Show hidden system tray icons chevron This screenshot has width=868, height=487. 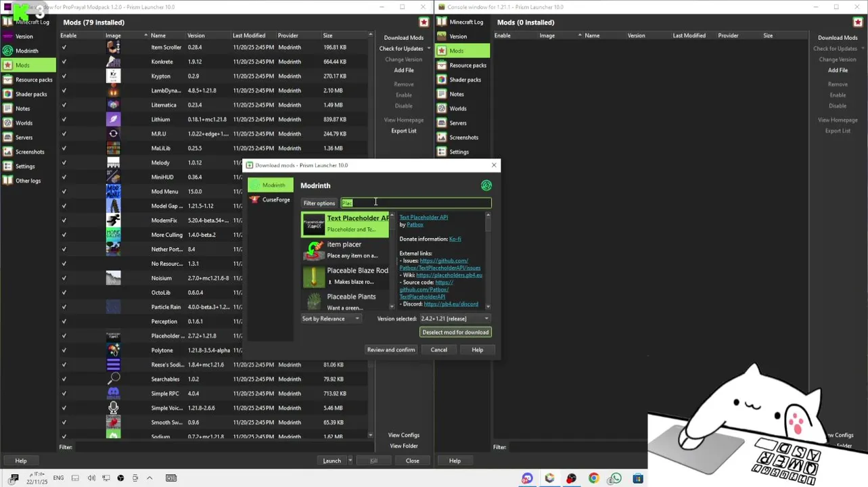150,478
